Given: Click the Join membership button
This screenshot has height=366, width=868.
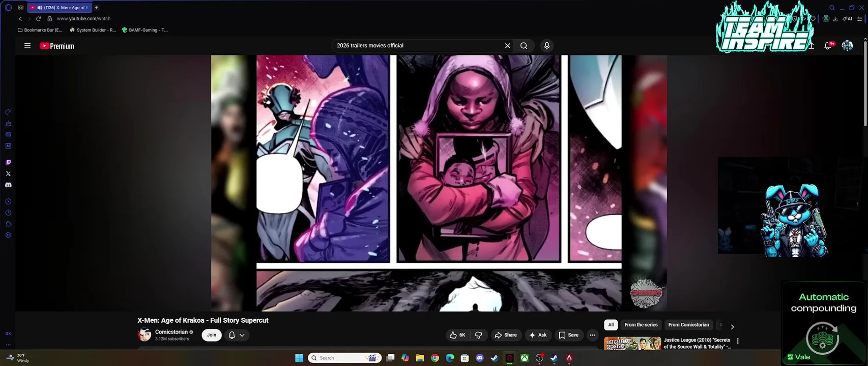Looking at the screenshot, I should click(x=212, y=335).
